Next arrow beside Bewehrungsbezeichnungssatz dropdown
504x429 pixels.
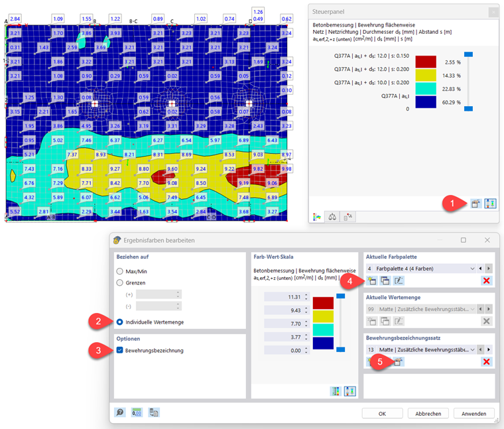(x=489, y=349)
